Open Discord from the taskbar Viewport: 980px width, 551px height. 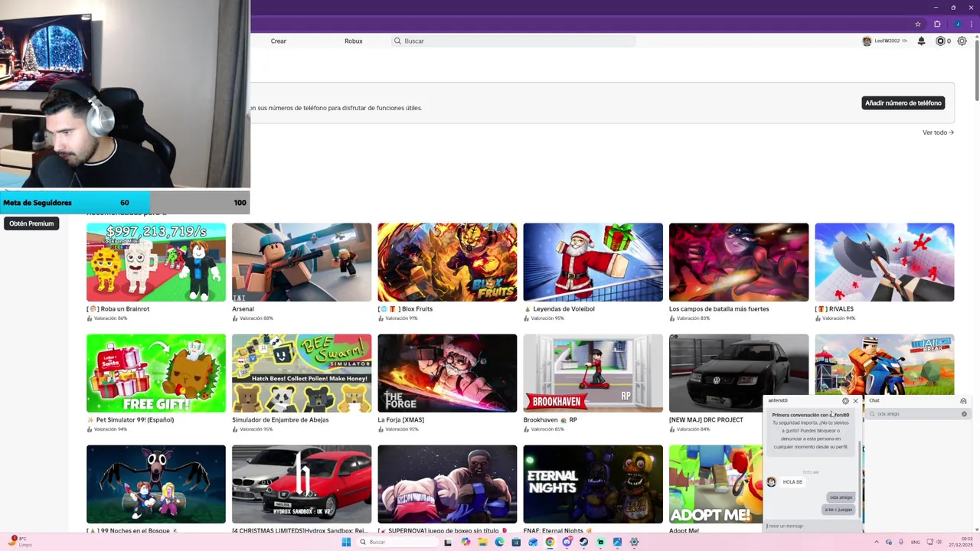567,542
